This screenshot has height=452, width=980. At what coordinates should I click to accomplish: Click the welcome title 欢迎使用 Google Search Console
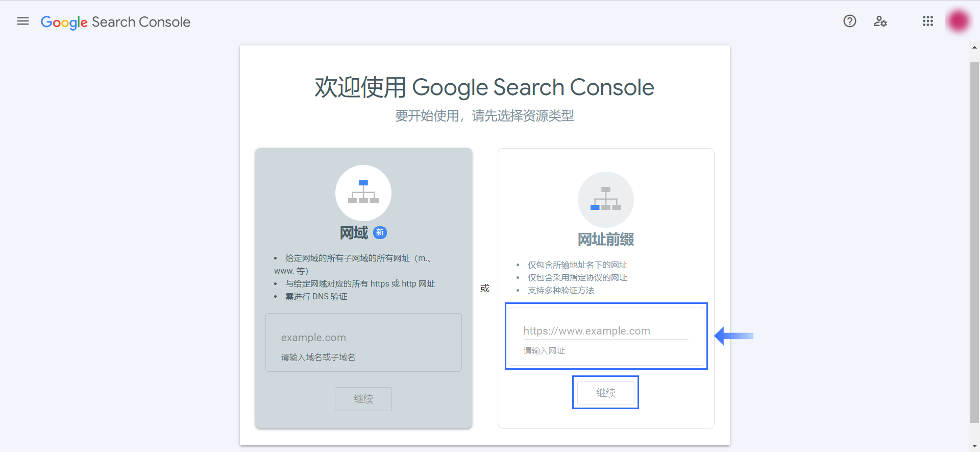click(484, 87)
